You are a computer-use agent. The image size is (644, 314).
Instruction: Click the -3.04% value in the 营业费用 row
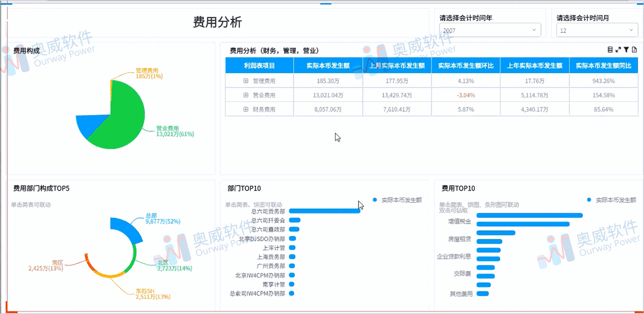(465, 95)
